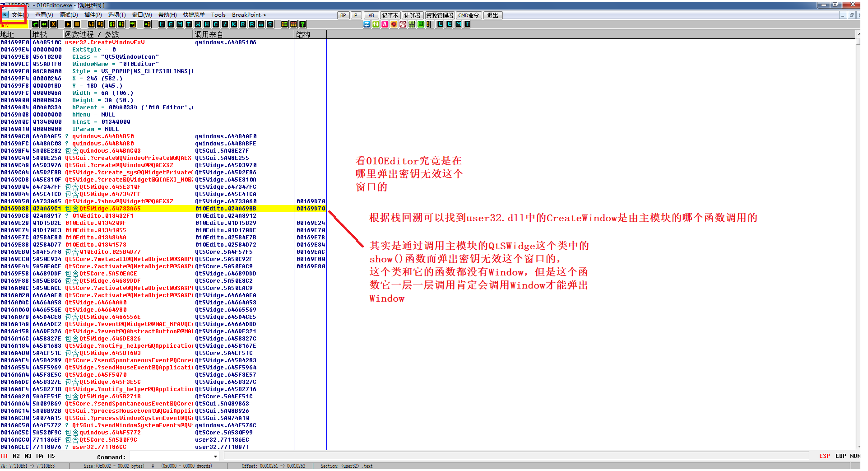Select the highlighted Qt5Widge.64733A65 row
Screen dimensions: 868x471
click(x=162, y=209)
